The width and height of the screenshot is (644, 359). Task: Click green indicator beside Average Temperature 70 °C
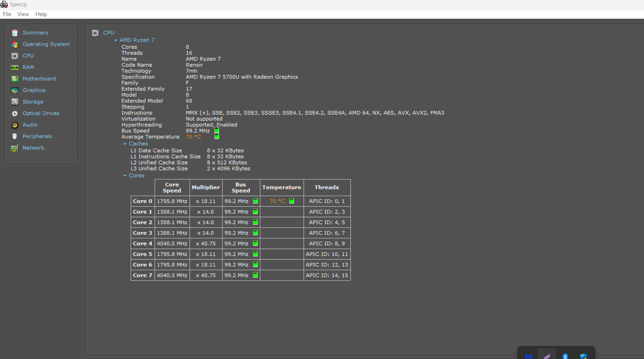(217, 137)
